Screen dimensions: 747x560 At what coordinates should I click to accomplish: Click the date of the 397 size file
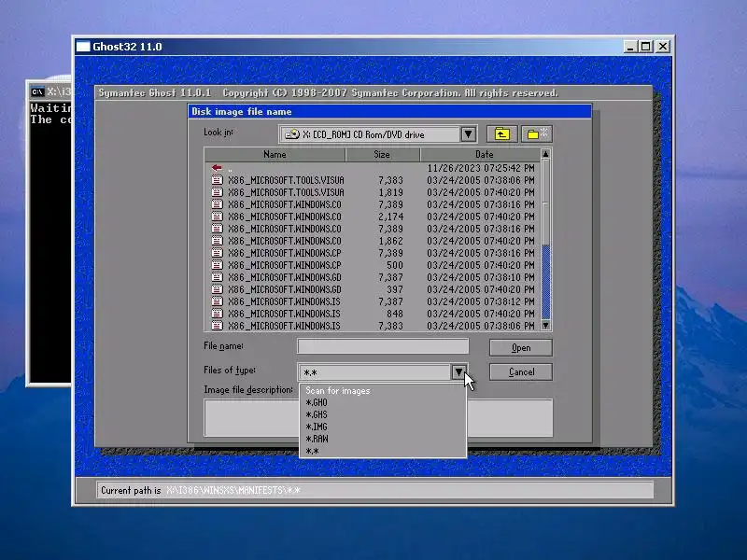pos(481,289)
